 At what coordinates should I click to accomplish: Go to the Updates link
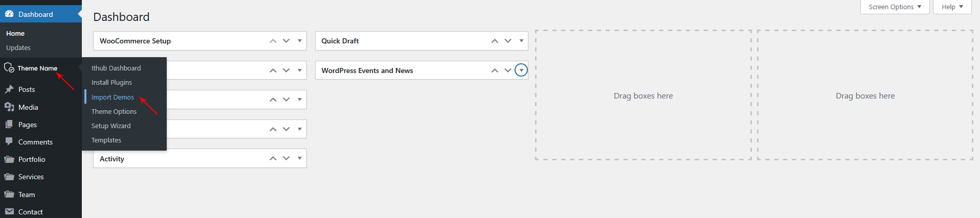tap(18, 47)
